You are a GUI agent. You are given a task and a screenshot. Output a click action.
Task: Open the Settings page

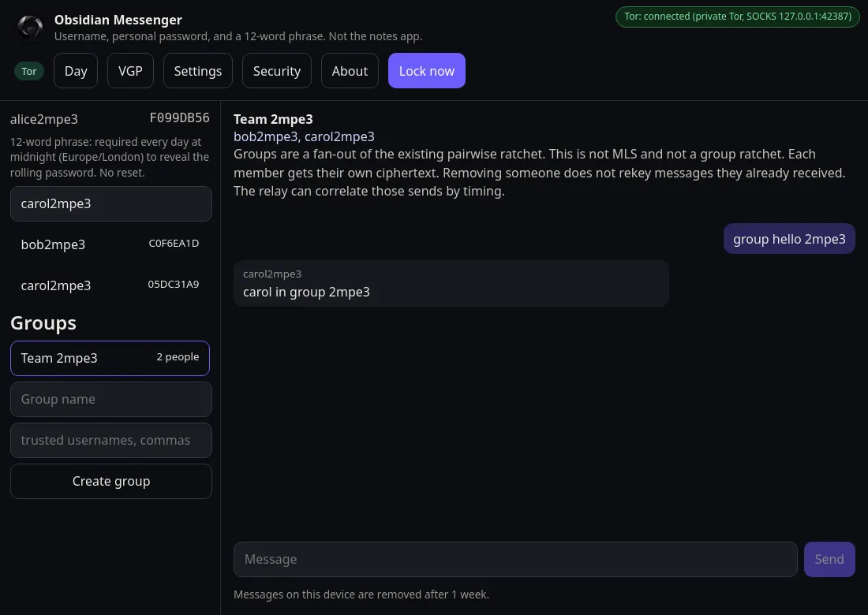198,71
